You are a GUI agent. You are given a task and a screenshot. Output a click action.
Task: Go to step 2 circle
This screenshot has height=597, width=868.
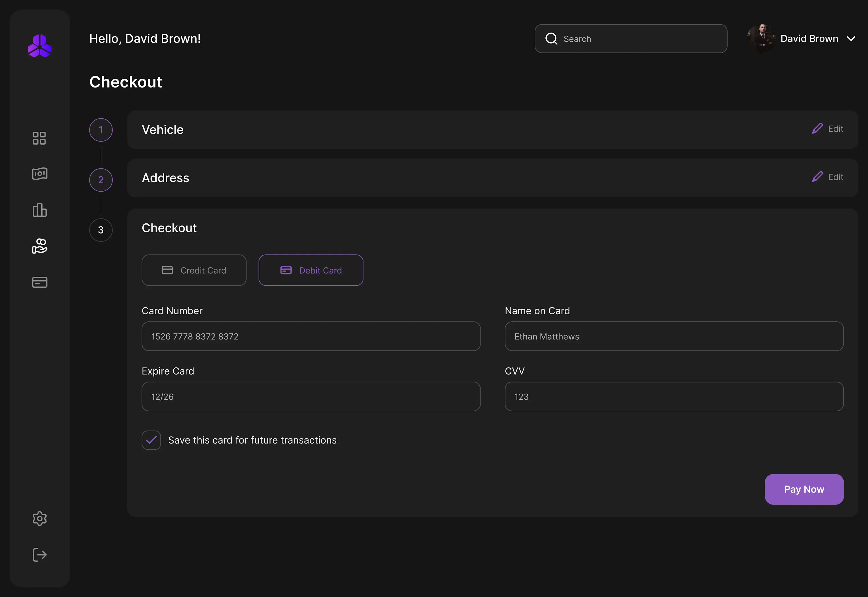[x=101, y=180]
